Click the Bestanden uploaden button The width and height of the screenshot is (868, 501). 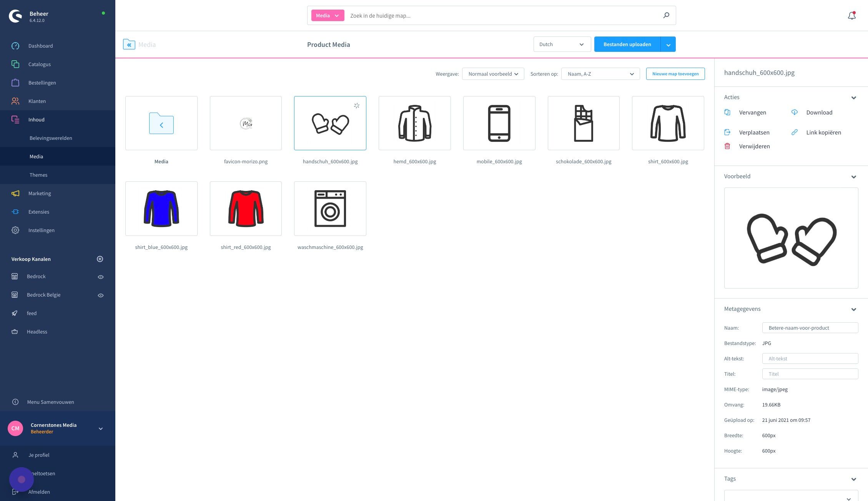click(627, 44)
